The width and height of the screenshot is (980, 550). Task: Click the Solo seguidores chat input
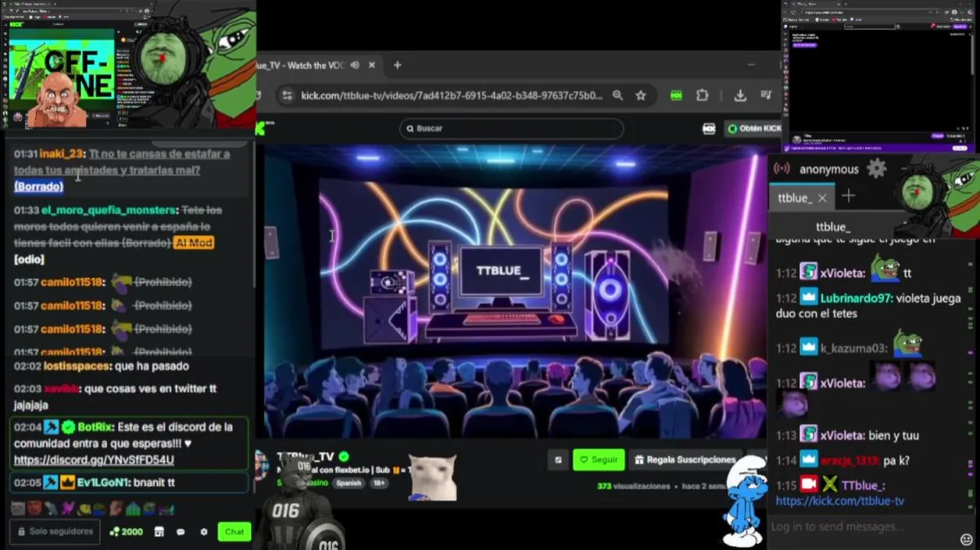(55, 532)
